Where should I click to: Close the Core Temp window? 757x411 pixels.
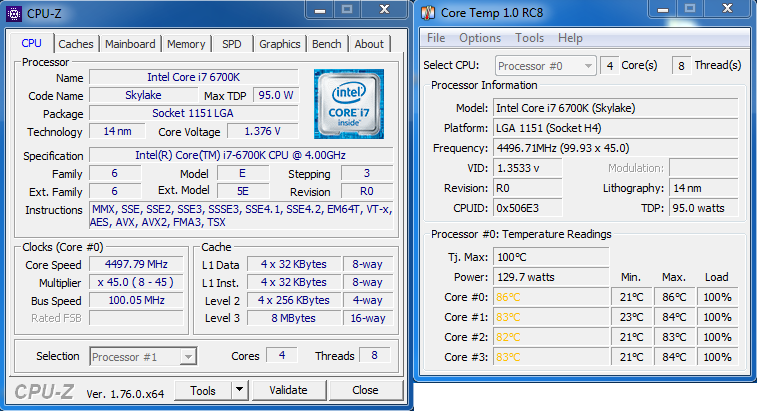pos(728,8)
